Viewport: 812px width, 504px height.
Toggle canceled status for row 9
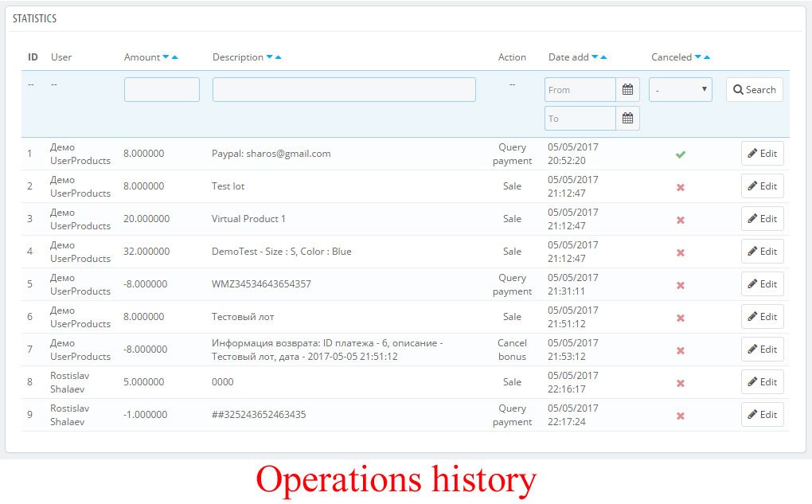pyautogui.click(x=680, y=416)
